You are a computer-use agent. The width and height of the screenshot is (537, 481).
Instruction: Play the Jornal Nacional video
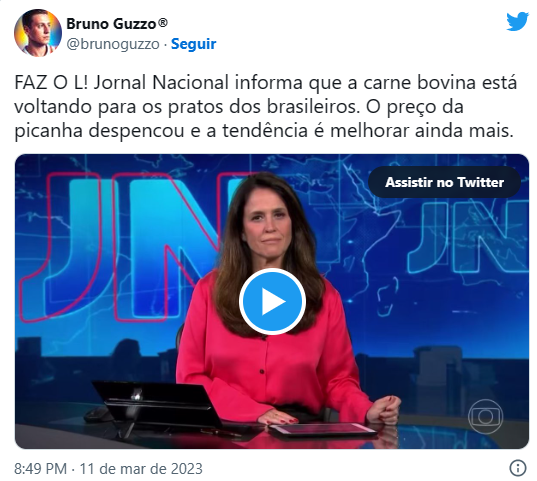[272, 301]
